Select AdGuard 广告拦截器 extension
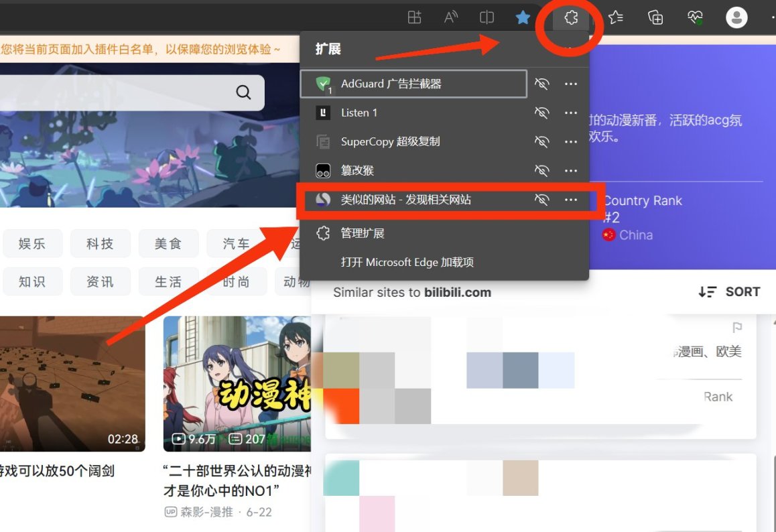This screenshot has height=532, width=776. [413, 84]
